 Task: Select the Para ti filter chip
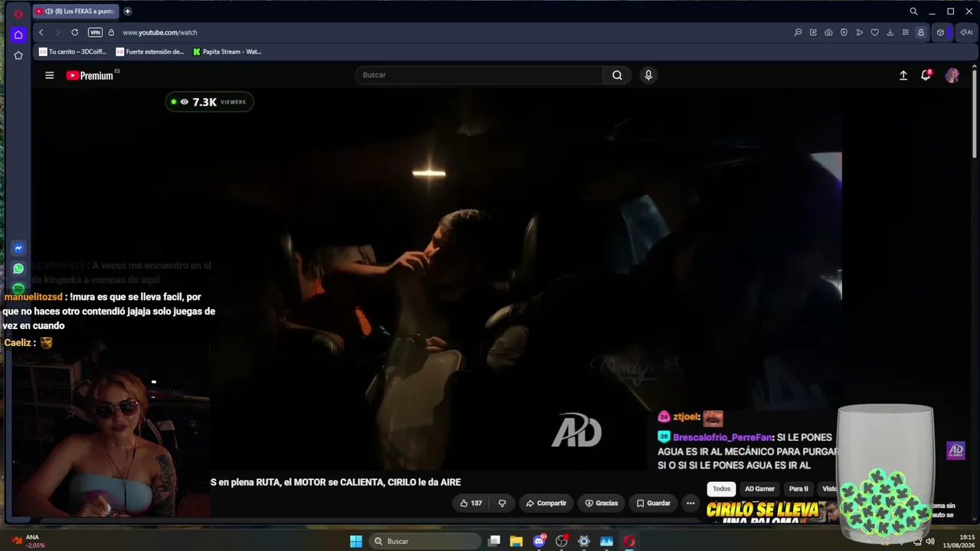click(799, 489)
